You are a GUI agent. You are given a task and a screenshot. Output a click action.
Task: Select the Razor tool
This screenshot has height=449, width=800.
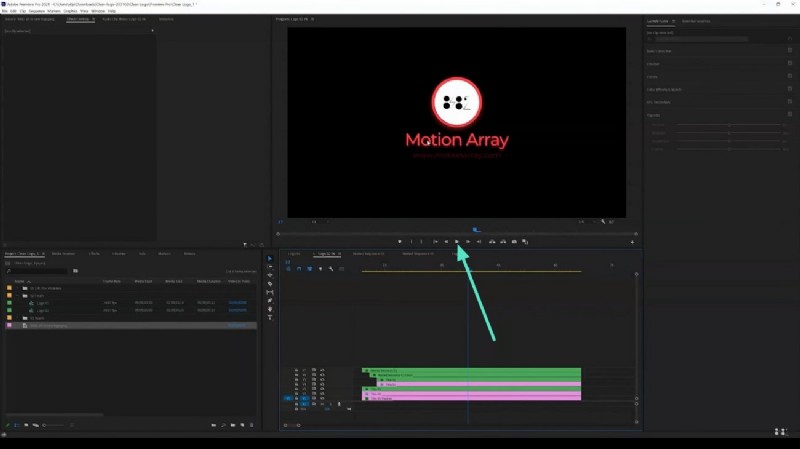[270, 284]
